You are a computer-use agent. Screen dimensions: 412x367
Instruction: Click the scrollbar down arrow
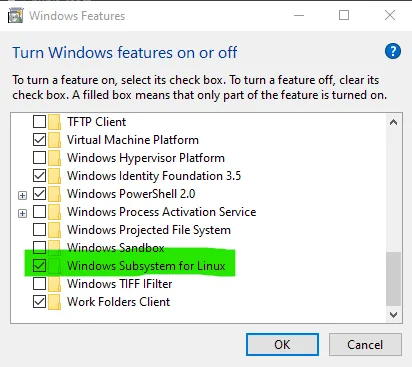pyautogui.click(x=393, y=315)
